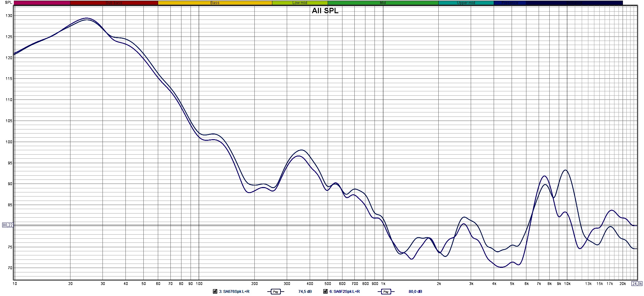Click the 70 tick on SPL axis
Screen dimensions: 644x296
(x=10, y=268)
